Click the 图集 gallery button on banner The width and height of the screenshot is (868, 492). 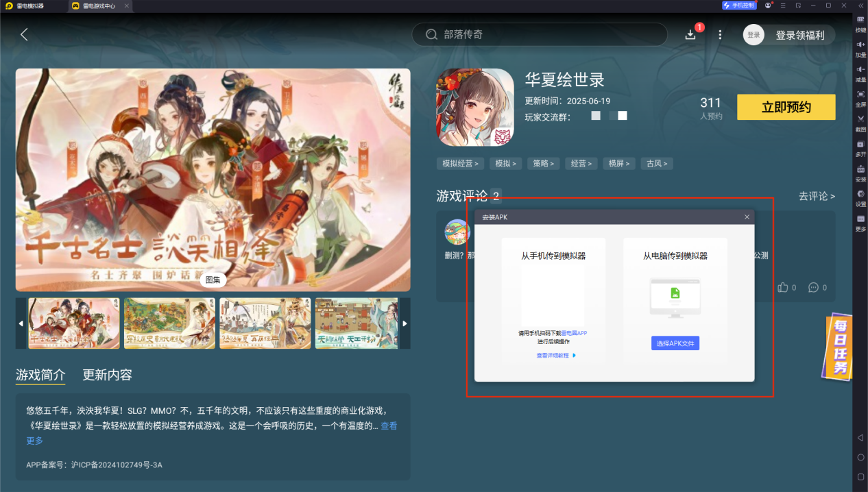tap(213, 280)
